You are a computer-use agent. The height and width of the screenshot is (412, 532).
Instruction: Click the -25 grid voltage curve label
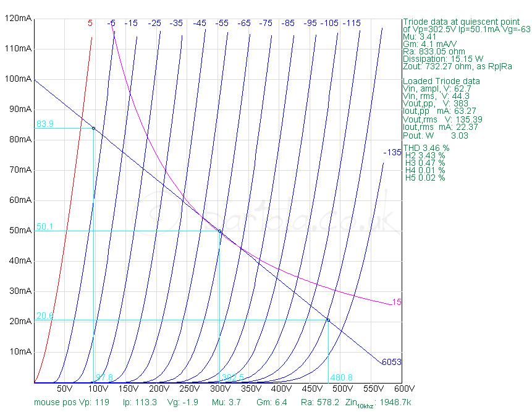154,23
